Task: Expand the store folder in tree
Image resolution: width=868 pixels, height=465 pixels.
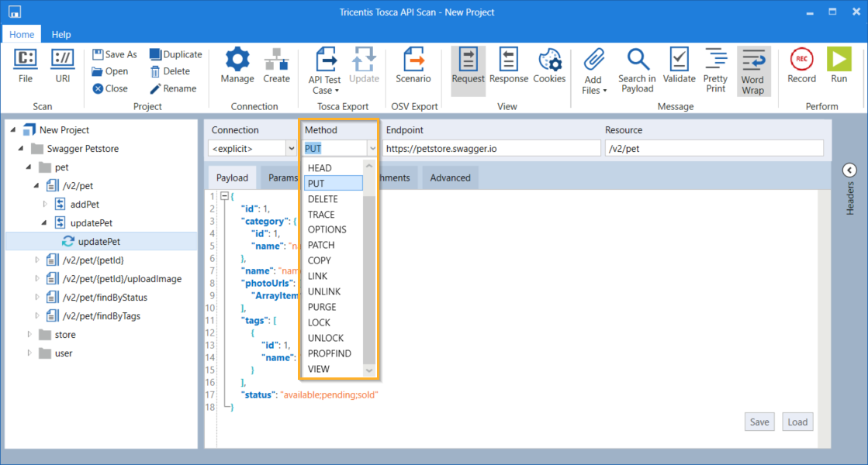Action: (x=30, y=335)
